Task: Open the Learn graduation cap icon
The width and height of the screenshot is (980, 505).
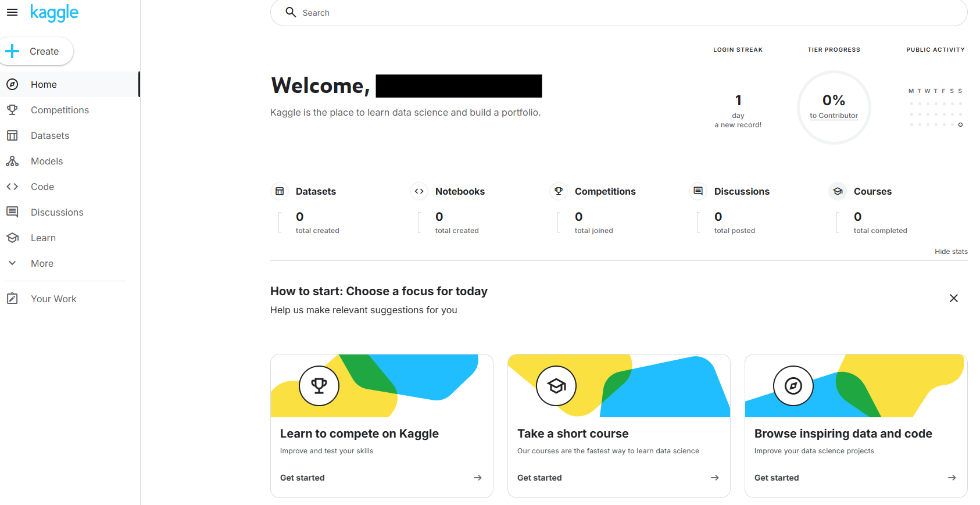Action: 12,238
